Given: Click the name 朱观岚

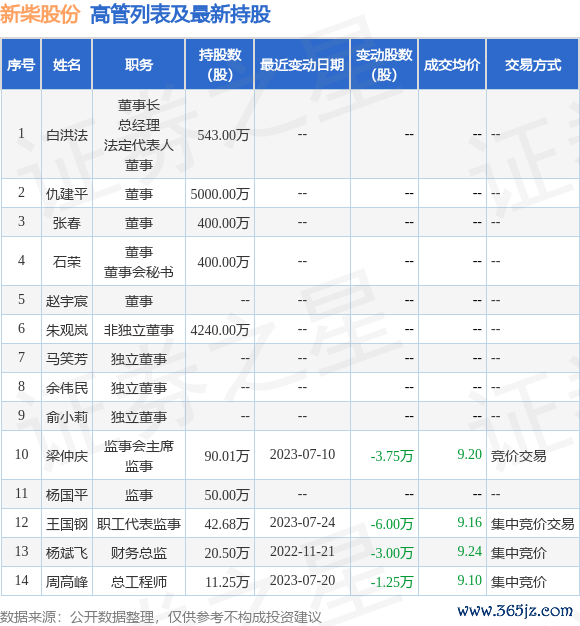Looking at the screenshot, I should 67,330.
